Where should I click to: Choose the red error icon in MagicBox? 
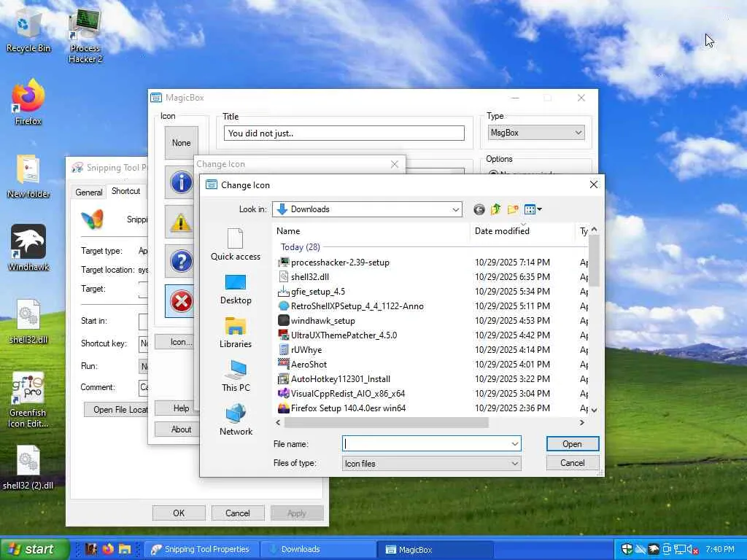click(x=181, y=301)
